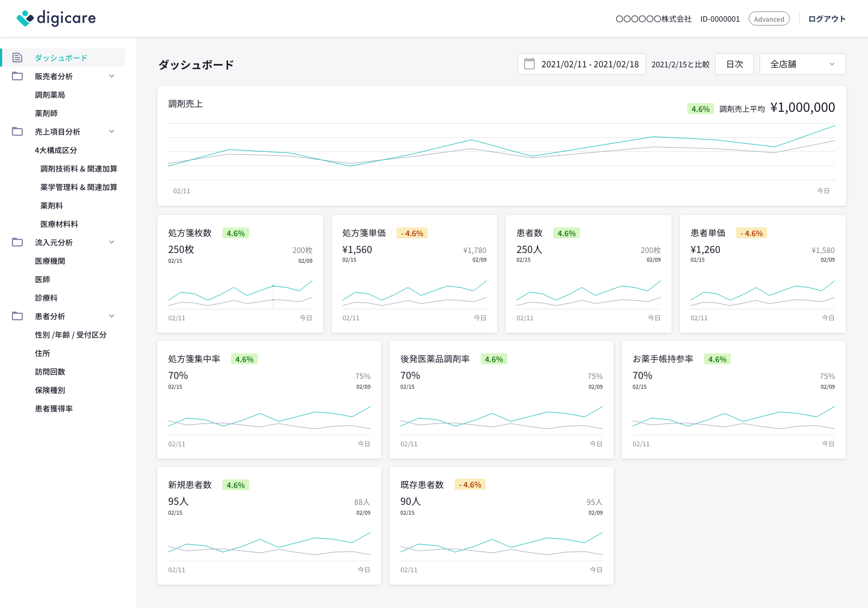Select 調剤薬局 in the sidebar
Screen dimensions: 868x608
(x=50, y=95)
